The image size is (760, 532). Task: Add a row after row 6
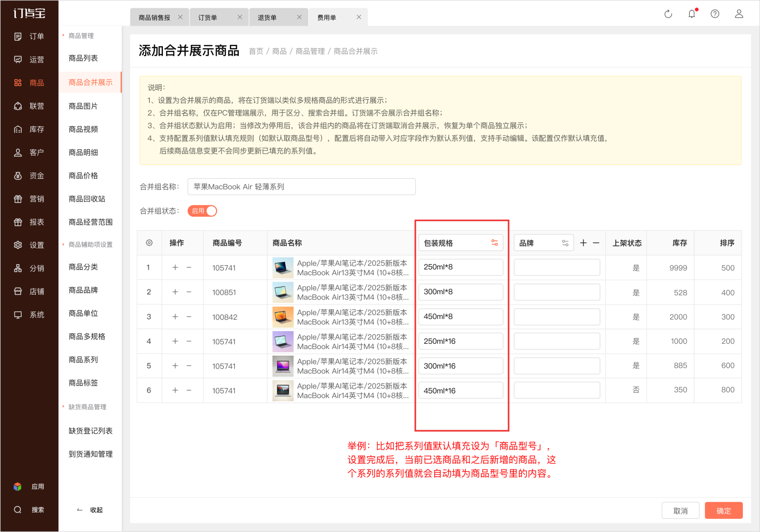[x=175, y=390]
